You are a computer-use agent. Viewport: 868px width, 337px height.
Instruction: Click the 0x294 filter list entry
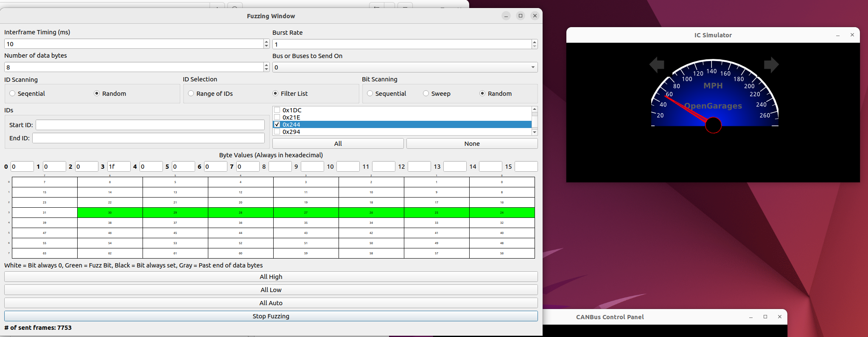pos(402,132)
